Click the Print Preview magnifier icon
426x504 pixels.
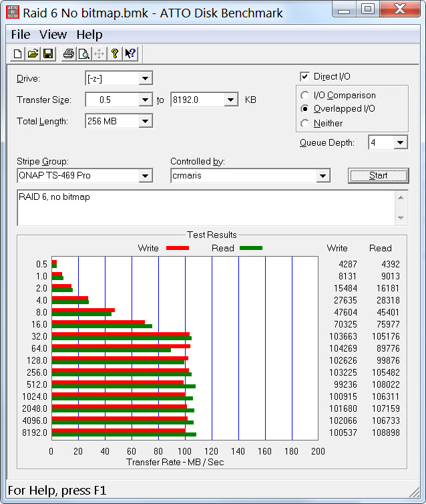pyautogui.click(x=83, y=53)
